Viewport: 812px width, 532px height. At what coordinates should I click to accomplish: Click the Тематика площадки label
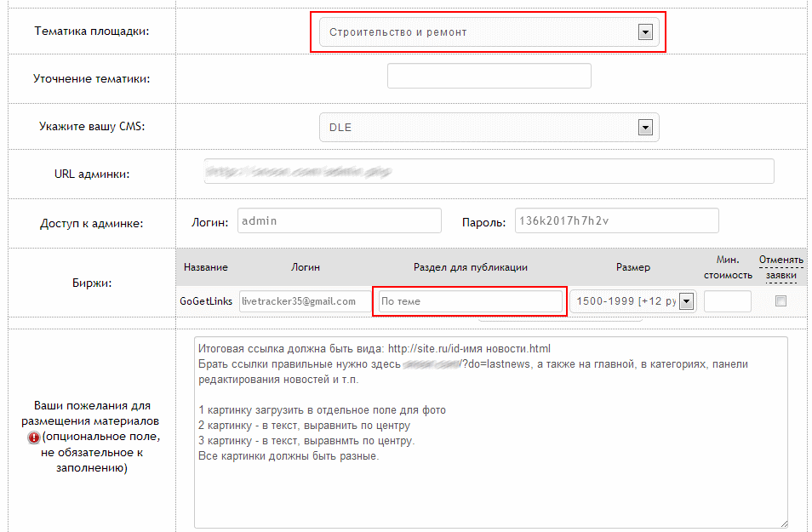tap(91, 31)
